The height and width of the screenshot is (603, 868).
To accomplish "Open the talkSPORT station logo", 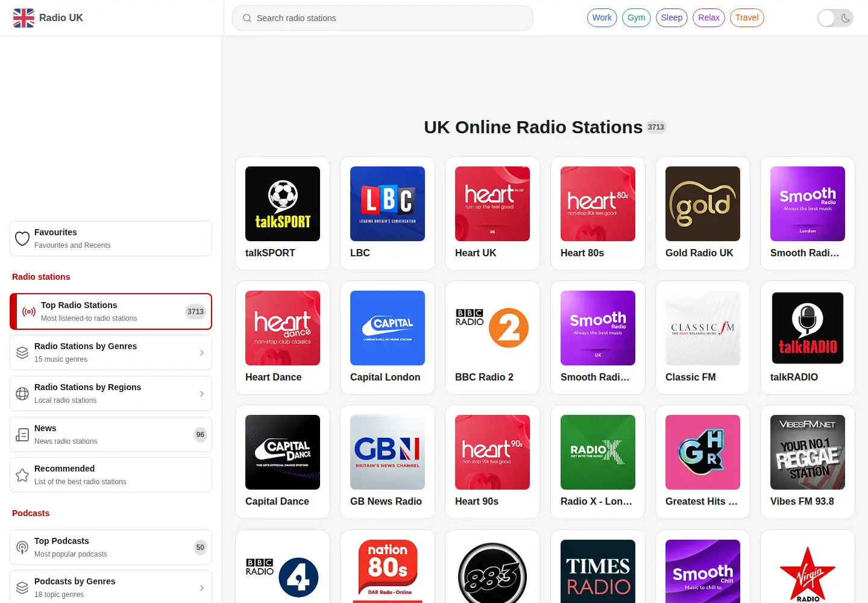I will [x=283, y=204].
